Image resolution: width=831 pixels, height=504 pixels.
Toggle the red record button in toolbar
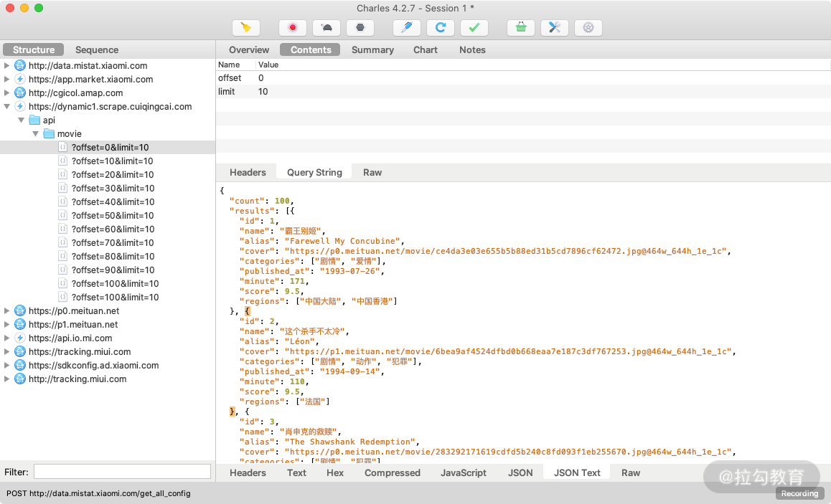pos(293,27)
